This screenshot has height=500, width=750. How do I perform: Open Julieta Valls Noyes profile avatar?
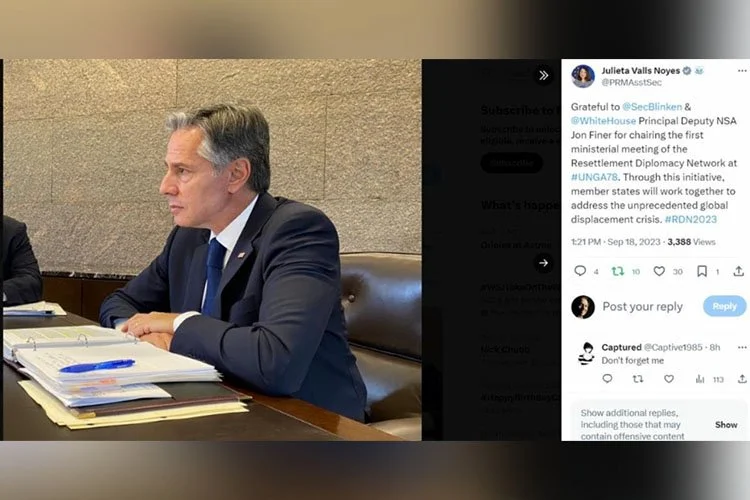click(x=583, y=76)
